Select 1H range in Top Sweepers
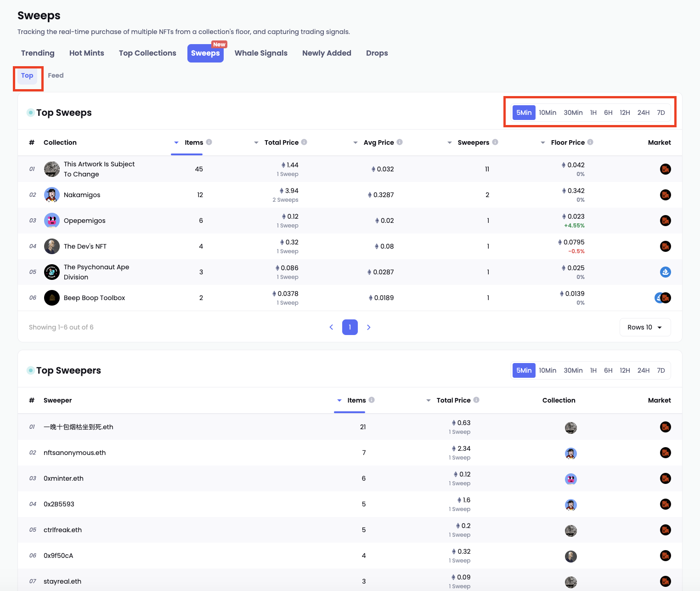700x591 pixels. coord(593,370)
